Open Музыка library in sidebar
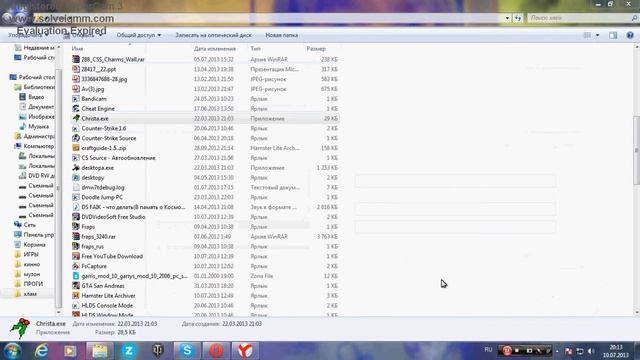This screenshot has width=640, height=360. click(x=34, y=127)
